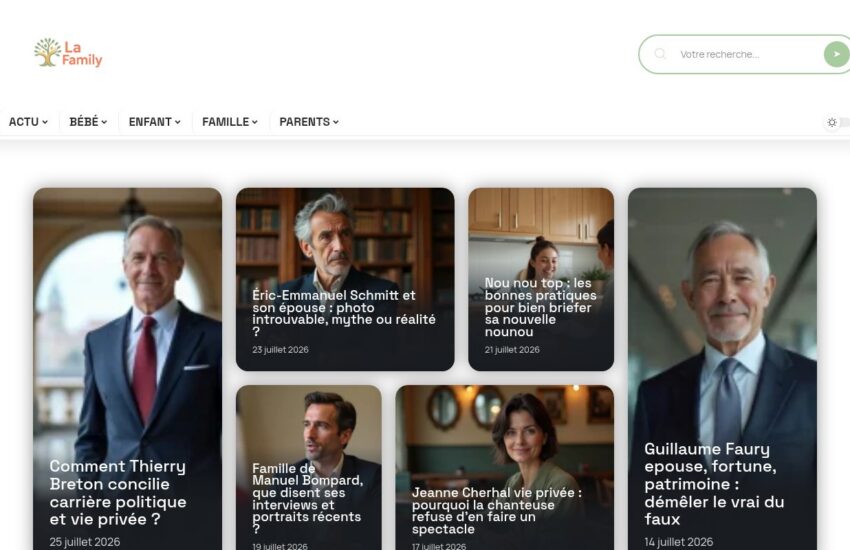Click the library man photo thumbnail

pos(345,238)
